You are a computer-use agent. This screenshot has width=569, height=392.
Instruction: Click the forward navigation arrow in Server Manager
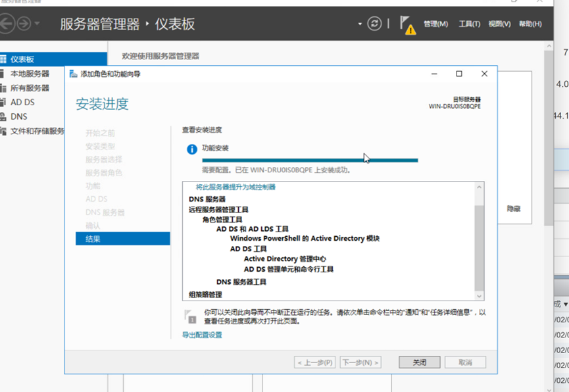coord(24,24)
